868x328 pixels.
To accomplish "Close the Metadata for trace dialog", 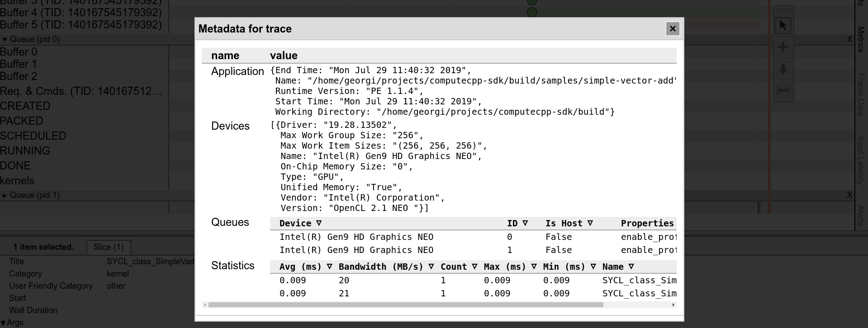I will (x=673, y=29).
